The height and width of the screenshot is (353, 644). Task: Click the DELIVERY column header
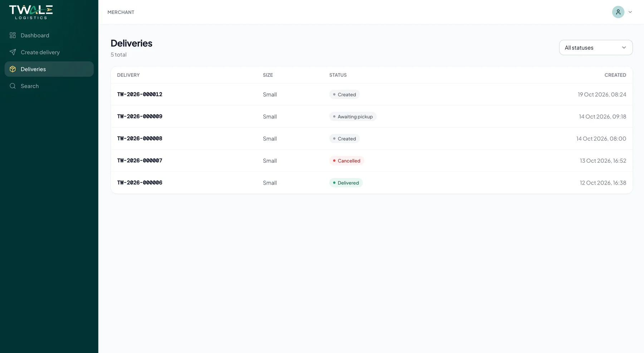[x=128, y=75]
